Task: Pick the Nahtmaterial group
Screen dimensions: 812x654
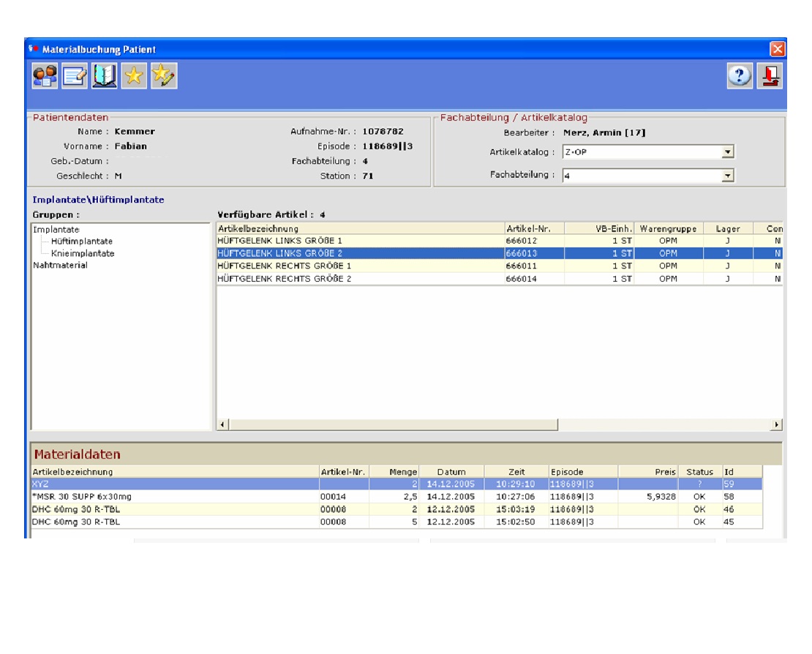Action: click(x=60, y=265)
